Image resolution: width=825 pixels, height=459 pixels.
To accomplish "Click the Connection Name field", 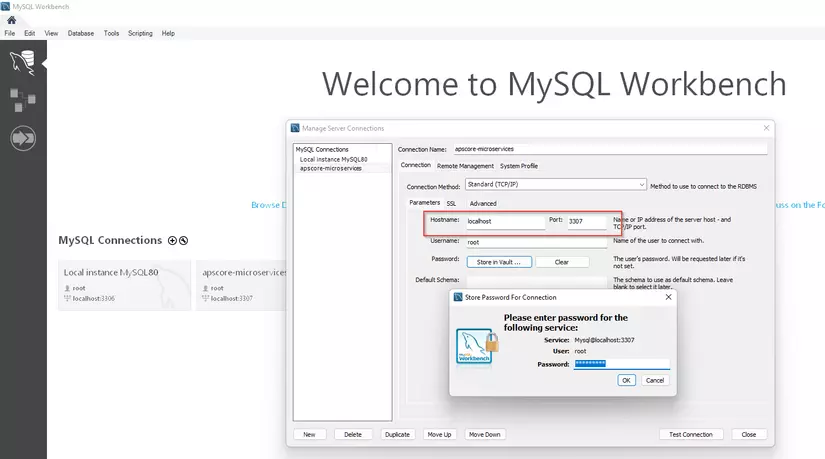I will point(610,149).
